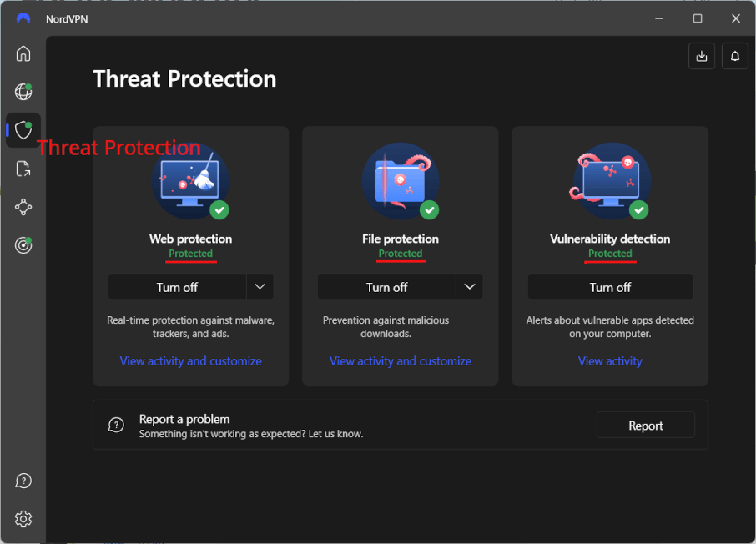Click the NordVPN logo in the title bar
756x544 pixels.
pyautogui.click(x=23, y=19)
